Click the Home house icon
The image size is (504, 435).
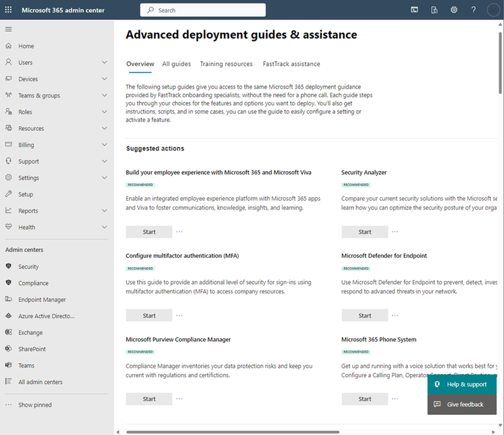point(9,46)
